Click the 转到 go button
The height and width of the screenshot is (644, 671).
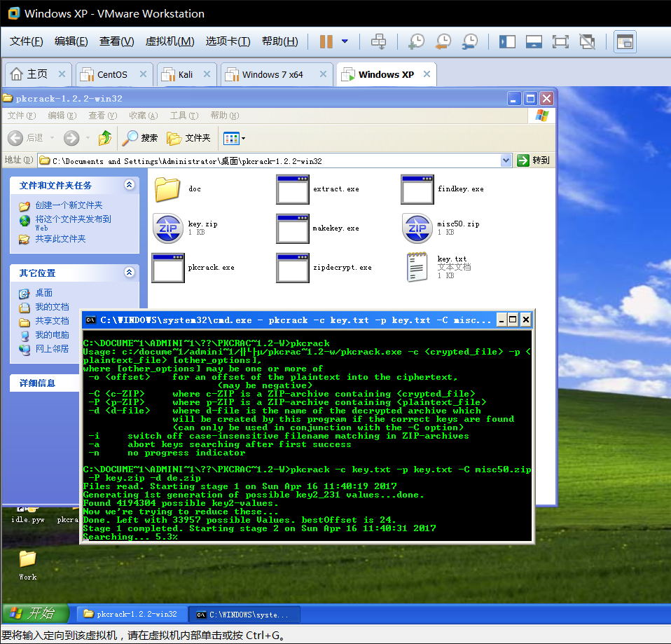533,160
